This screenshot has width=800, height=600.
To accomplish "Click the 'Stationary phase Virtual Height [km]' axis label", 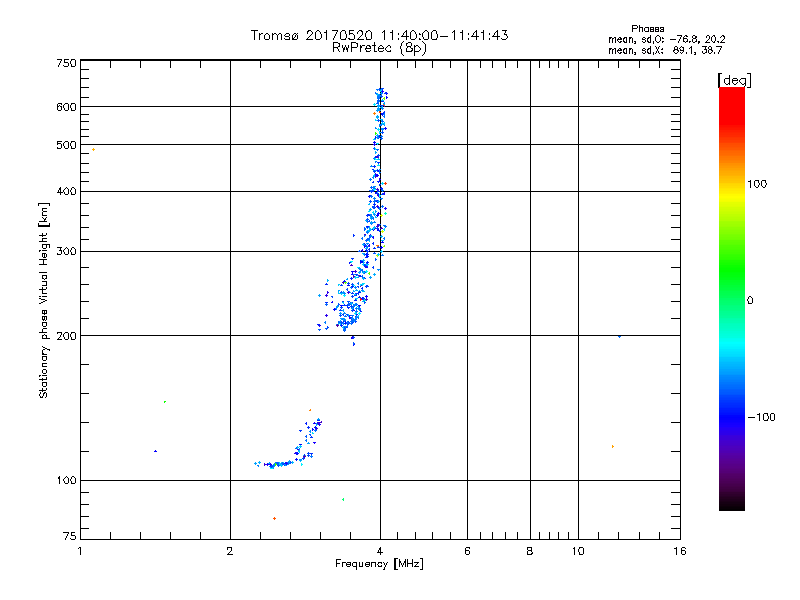I will coord(44,301).
